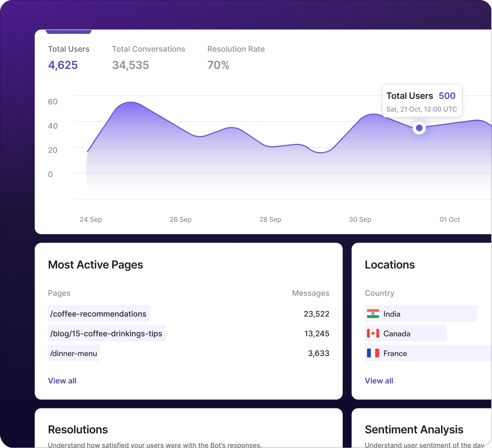The width and height of the screenshot is (492, 448).
Task: Click the India flag icon
Action: pyautogui.click(x=373, y=314)
